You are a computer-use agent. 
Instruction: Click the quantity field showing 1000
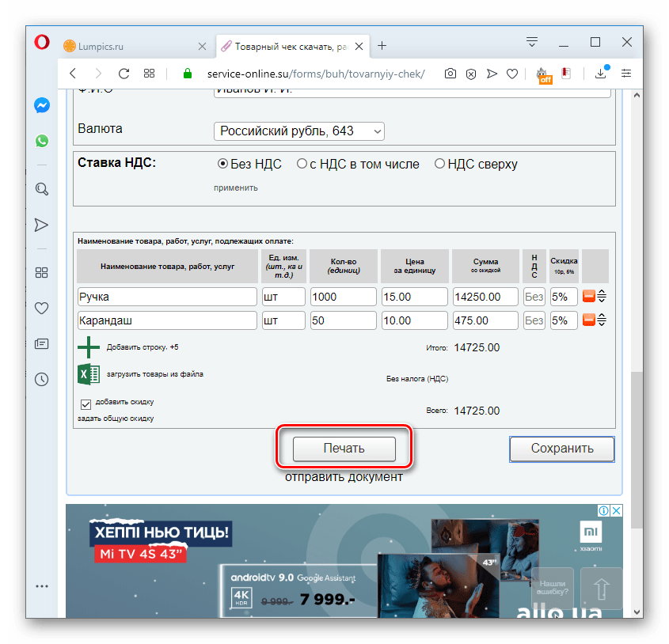point(342,296)
